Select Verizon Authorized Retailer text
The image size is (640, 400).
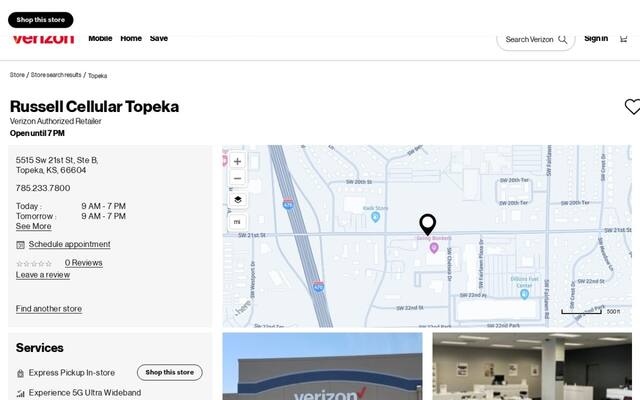pos(56,121)
